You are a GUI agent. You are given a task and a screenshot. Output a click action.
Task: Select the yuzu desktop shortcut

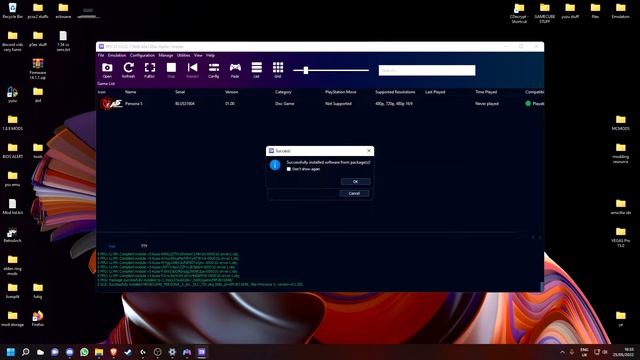(12, 94)
